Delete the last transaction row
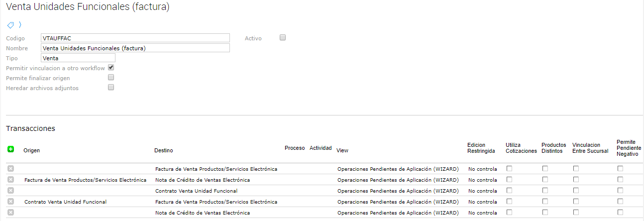This screenshot has width=644, height=221. click(x=11, y=213)
